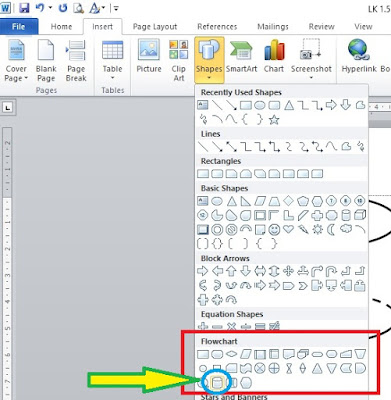This screenshot has width=391, height=400.
Task: Choose the up block arrow
Action: coord(231,271)
